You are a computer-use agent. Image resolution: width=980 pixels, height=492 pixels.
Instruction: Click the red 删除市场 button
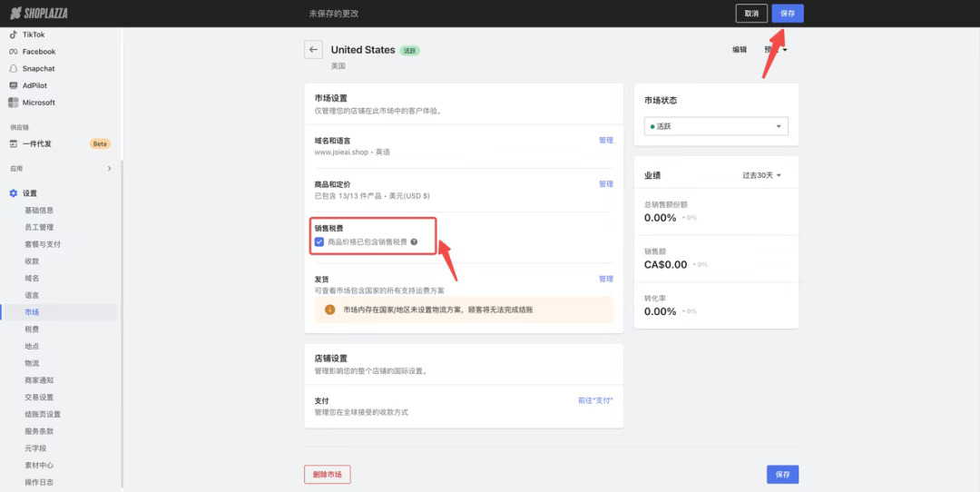coord(327,475)
